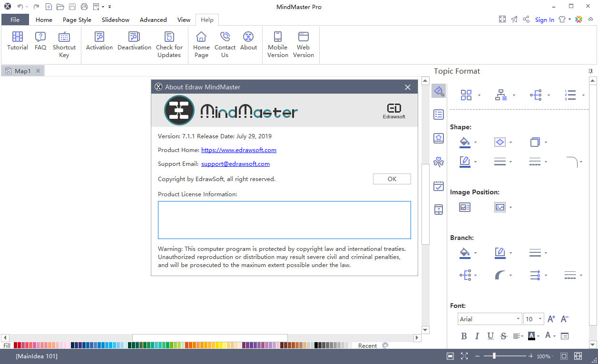This screenshot has height=364, width=598.
Task: Pin the Topic Format panel
Action: coord(591,71)
